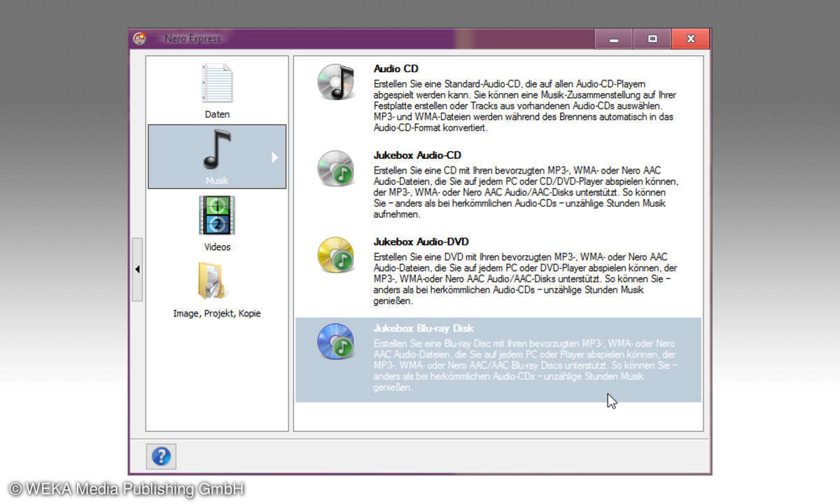Click the Nero Express window title
Viewport: 840px width, 504px height.
coord(192,38)
